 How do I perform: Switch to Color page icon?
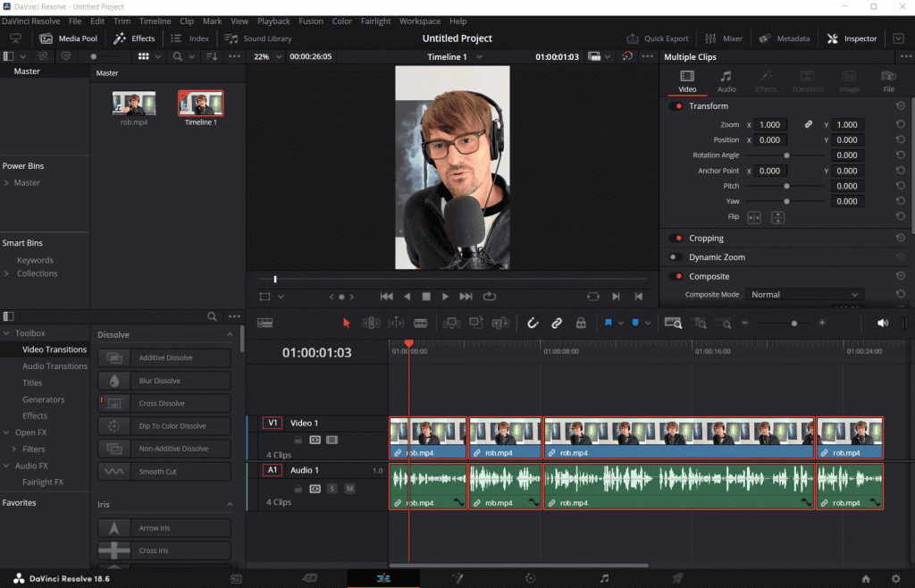pyautogui.click(x=530, y=578)
